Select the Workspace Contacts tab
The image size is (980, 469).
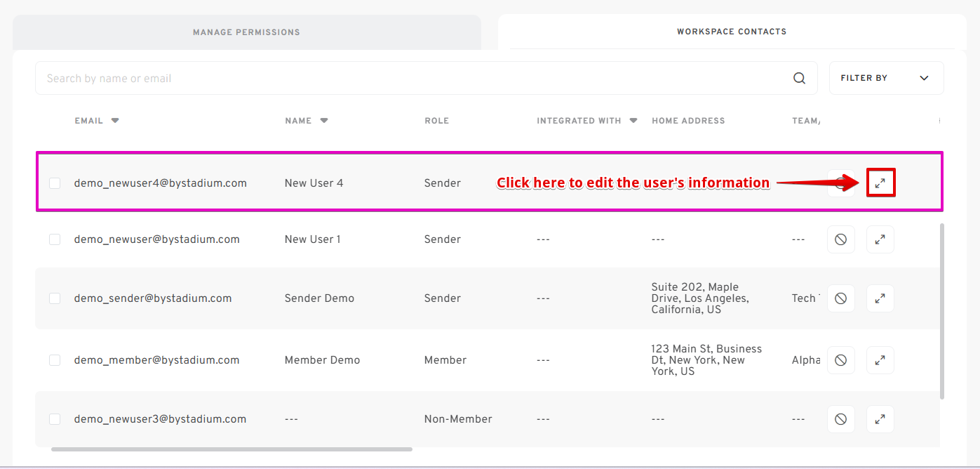click(x=731, y=32)
